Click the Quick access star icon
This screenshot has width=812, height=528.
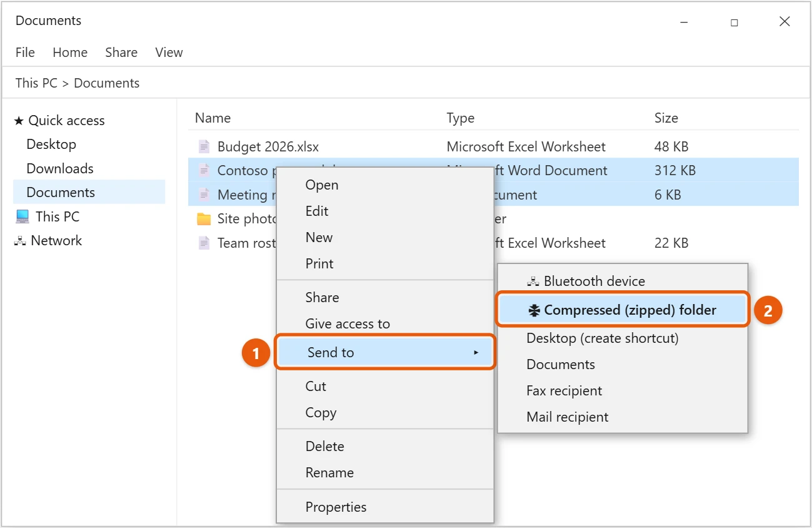point(19,121)
